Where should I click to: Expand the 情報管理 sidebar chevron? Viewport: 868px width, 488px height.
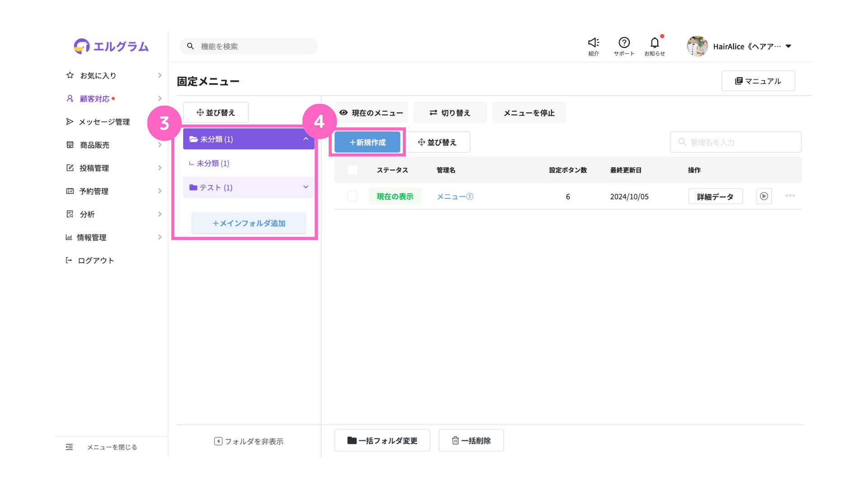(160, 237)
